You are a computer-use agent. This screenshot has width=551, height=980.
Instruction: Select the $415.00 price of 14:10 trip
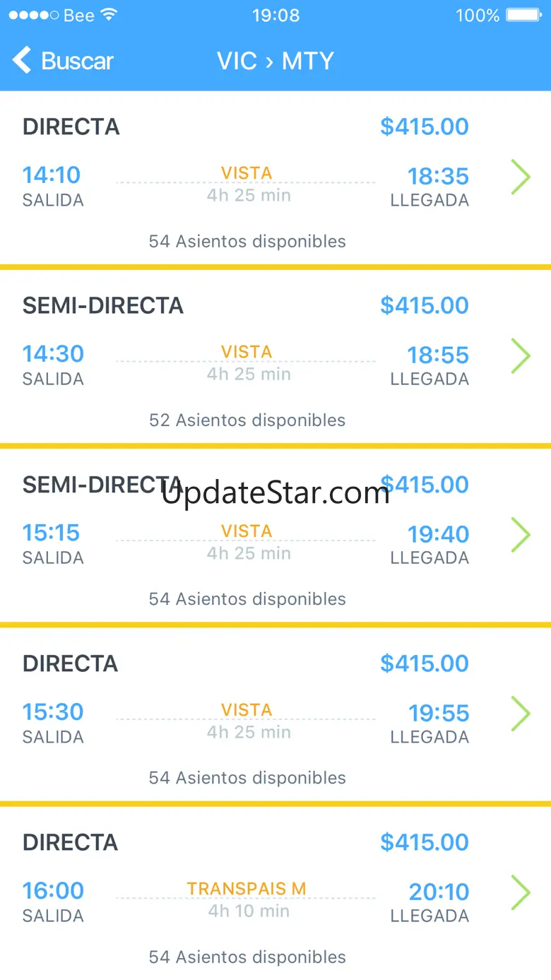pos(425,127)
